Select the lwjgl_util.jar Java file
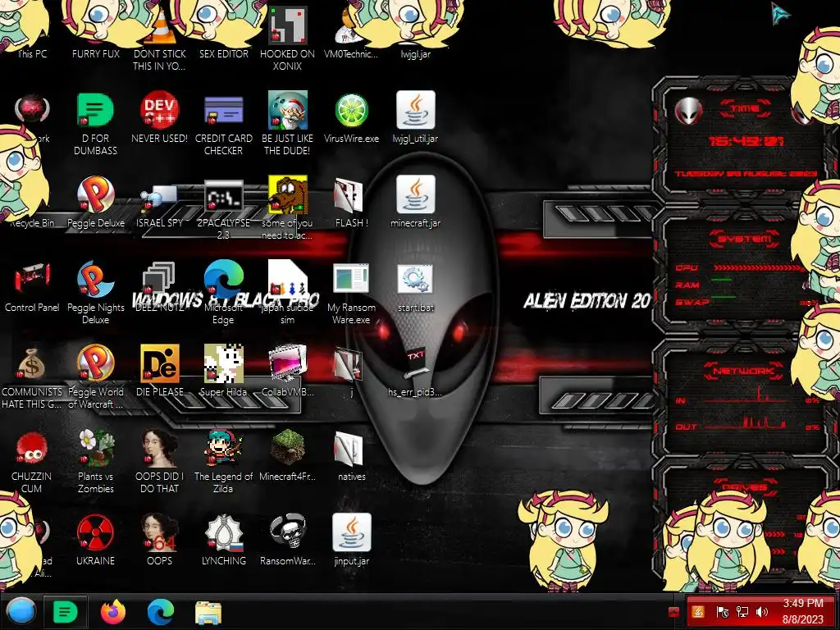 click(x=415, y=111)
